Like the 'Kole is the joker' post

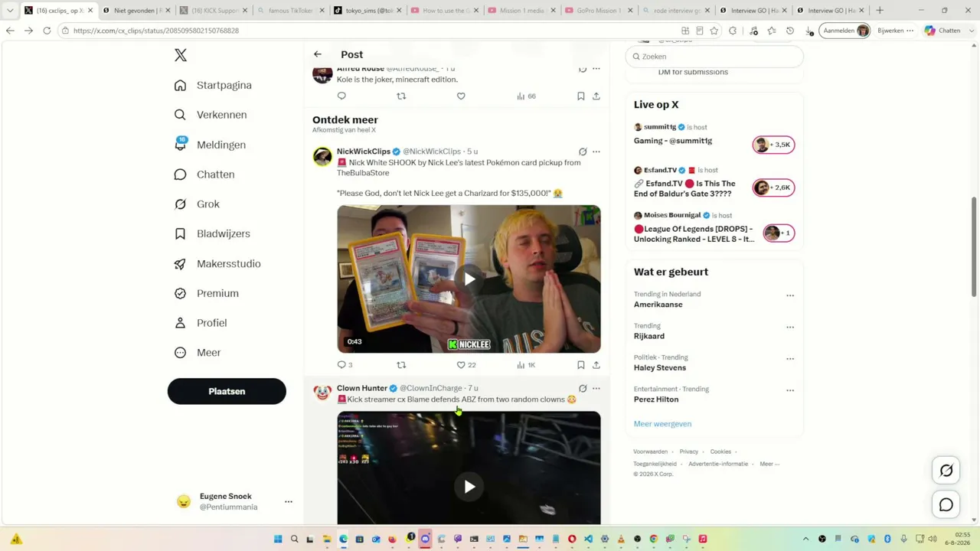[461, 96]
